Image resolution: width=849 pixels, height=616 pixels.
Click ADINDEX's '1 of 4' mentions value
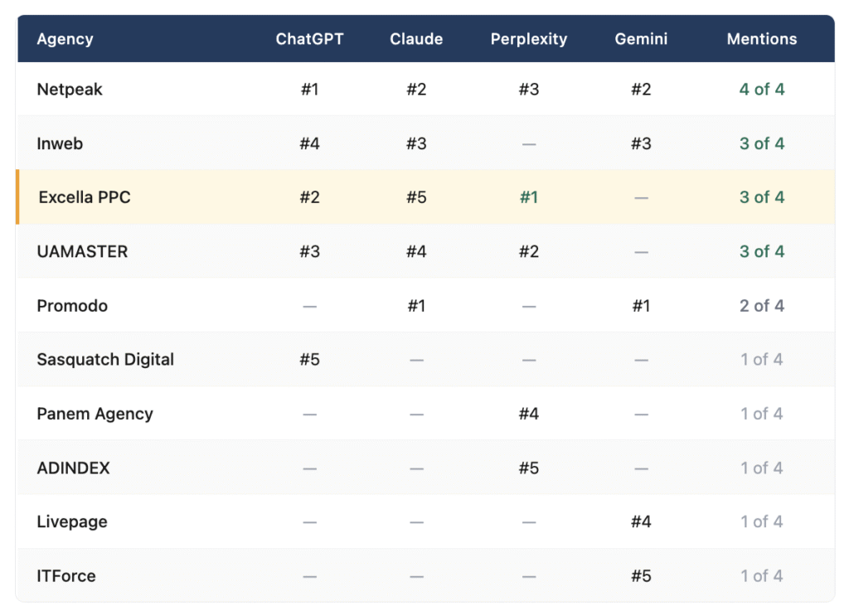click(762, 468)
